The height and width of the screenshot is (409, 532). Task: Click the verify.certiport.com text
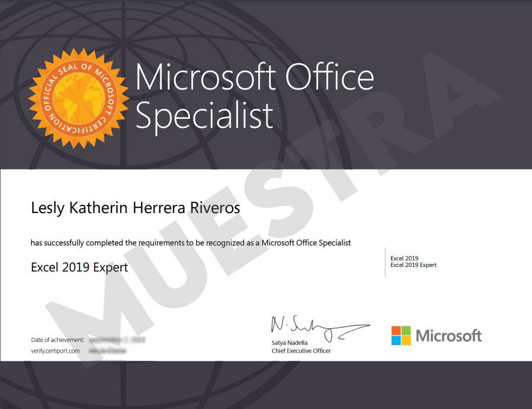[55, 351]
